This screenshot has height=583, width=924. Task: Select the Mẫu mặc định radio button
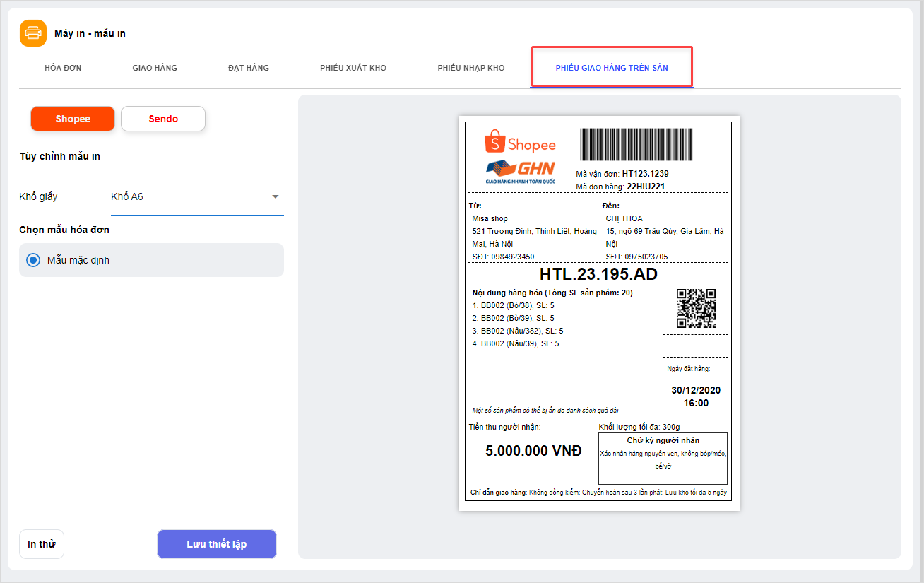coord(33,260)
